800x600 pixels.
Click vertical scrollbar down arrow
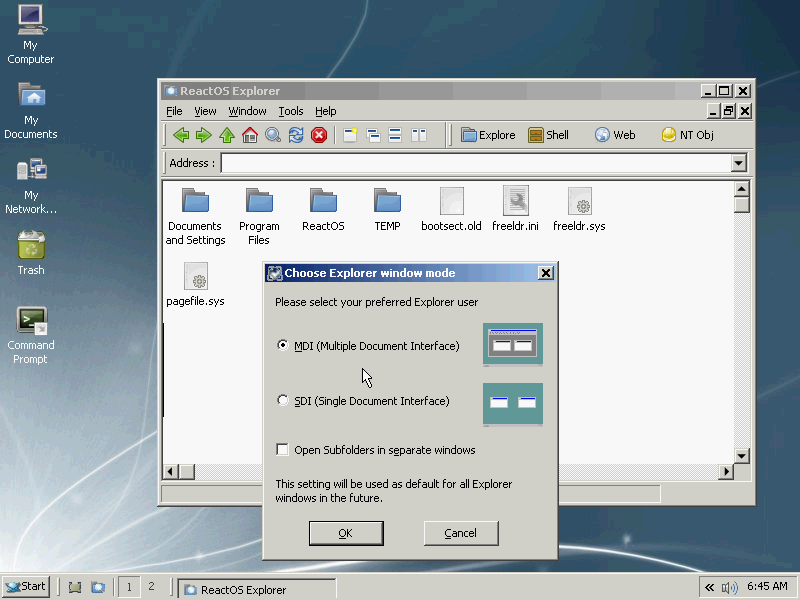click(741, 456)
